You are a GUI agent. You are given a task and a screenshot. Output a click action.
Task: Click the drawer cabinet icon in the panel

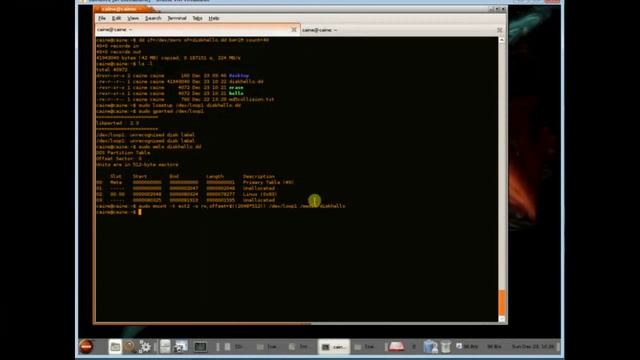coord(165,347)
